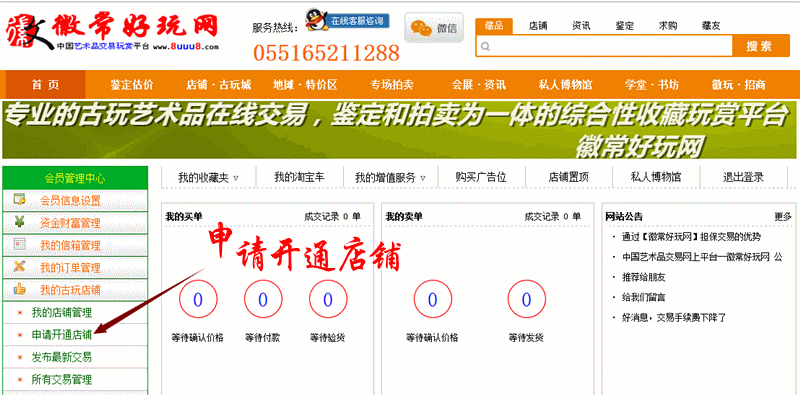This screenshot has height=395, width=800.
Task: Open 鉴定估价 in the navigation bar
Action: [132, 85]
